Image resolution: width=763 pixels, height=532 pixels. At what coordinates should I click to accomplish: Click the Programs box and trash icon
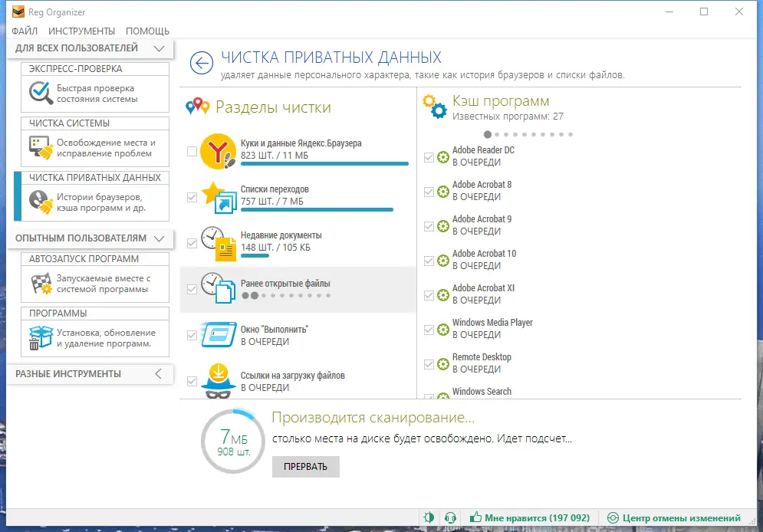[41, 338]
